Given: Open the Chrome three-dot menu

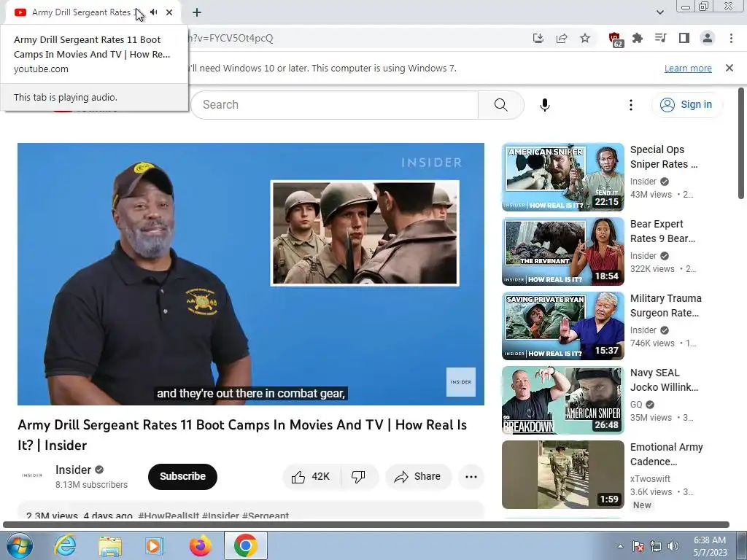Looking at the screenshot, I should point(731,38).
